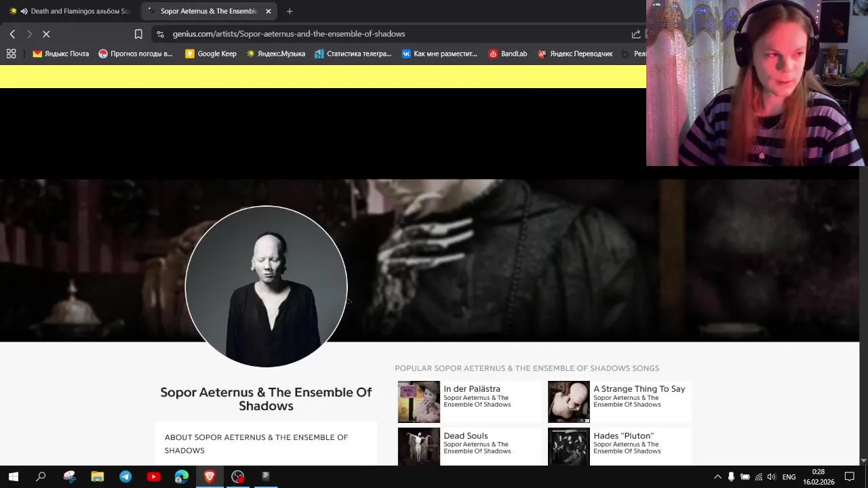Screen dimensions: 868x488
Task: Open Прогноз погоды bookmark
Action: click(x=136, y=54)
